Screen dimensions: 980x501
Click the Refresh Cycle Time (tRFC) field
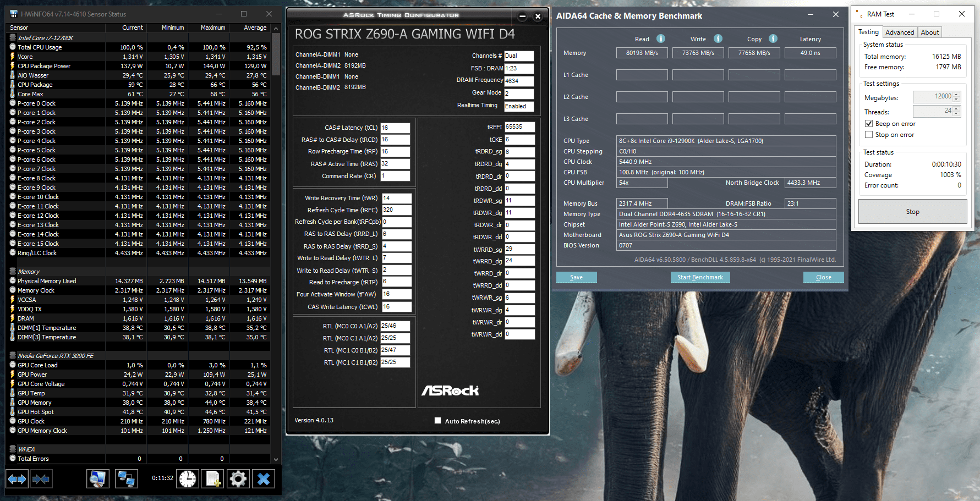pos(397,210)
